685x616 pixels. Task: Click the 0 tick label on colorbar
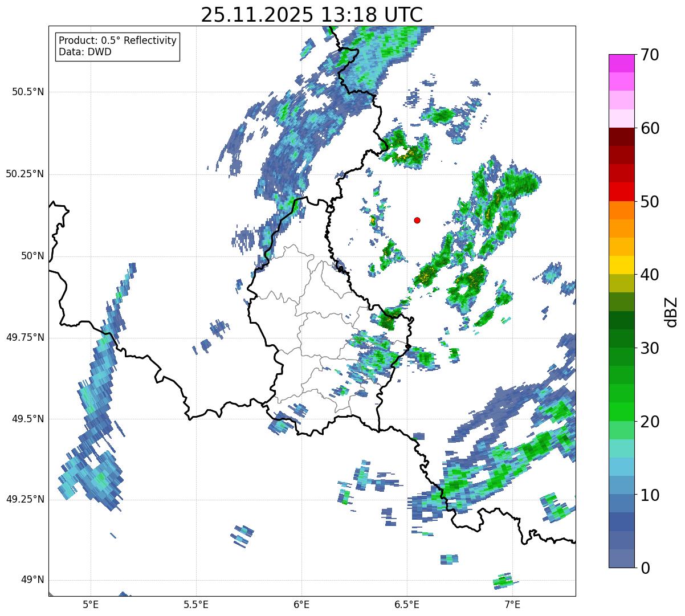[x=645, y=568]
